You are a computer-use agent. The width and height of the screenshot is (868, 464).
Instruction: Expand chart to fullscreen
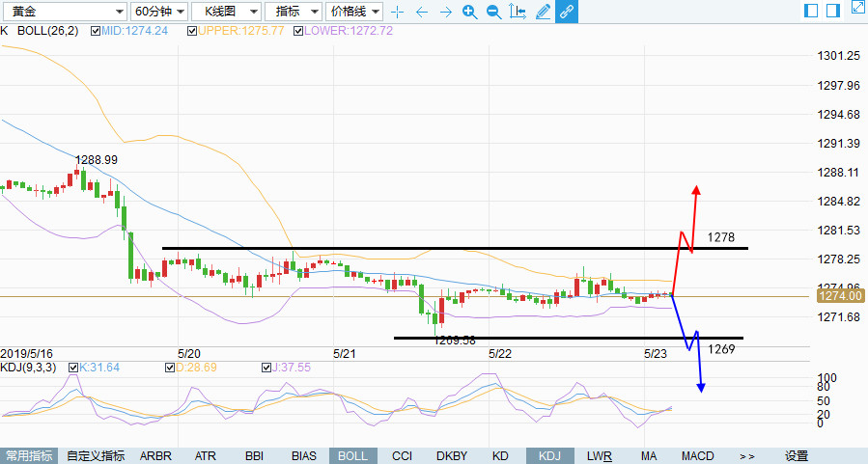[x=857, y=9]
